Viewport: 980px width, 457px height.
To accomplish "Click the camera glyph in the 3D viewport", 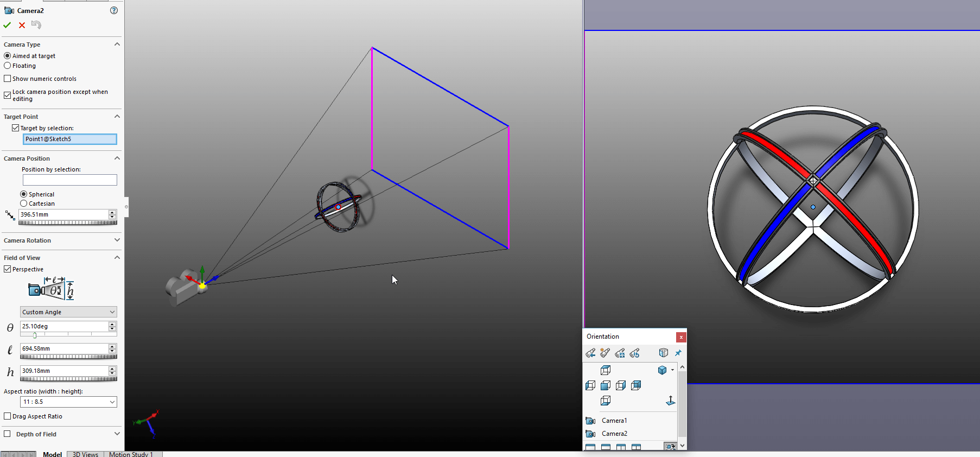I will (186, 287).
